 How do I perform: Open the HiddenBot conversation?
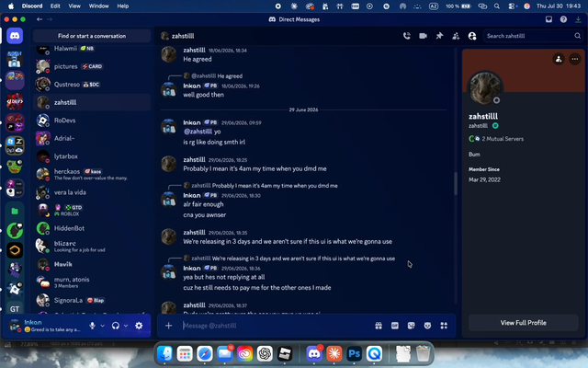(92, 229)
